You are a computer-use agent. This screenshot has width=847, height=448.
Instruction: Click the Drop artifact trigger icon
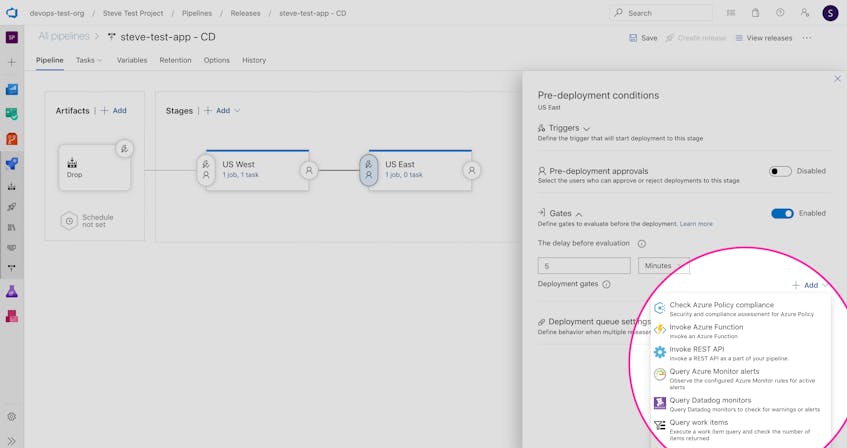124,149
